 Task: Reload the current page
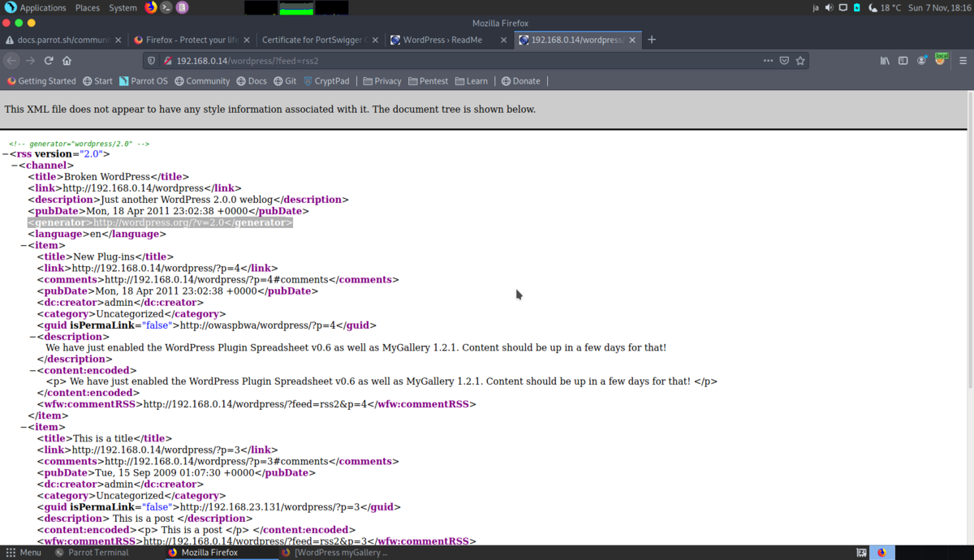(x=49, y=61)
